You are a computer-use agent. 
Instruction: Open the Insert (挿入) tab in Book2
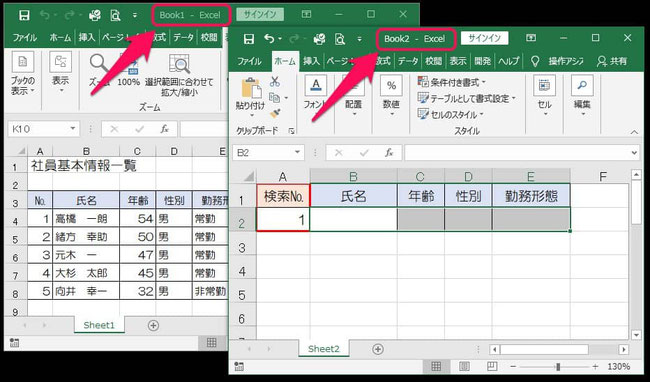click(311, 61)
